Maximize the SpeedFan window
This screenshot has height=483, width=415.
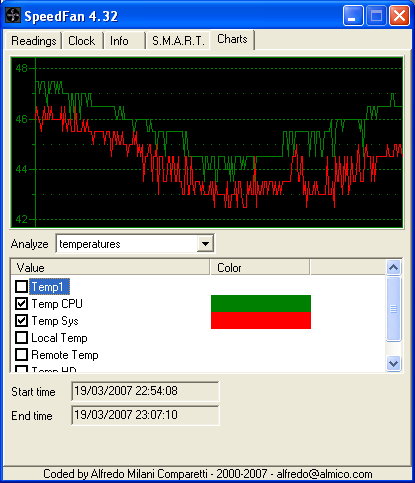376,16
